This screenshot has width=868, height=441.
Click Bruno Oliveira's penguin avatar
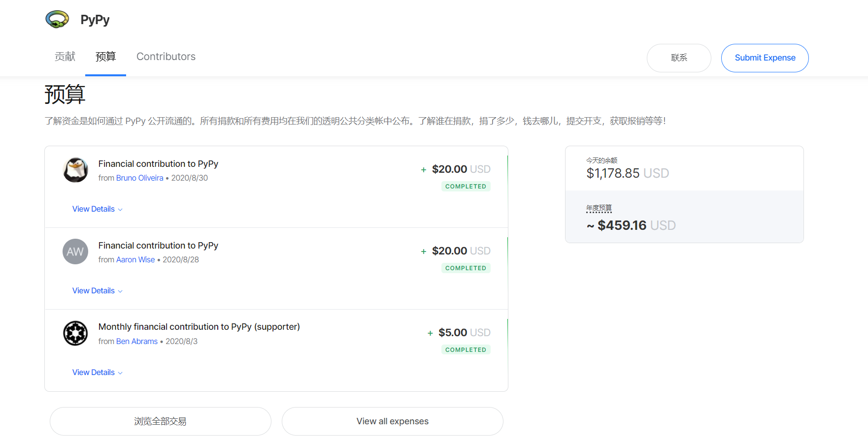[x=75, y=170]
